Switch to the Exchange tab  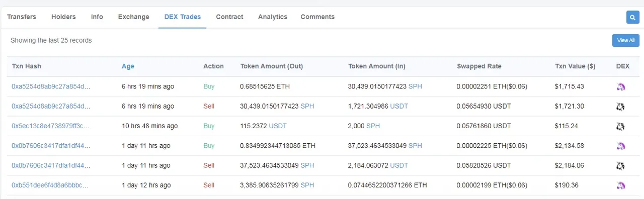click(x=134, y=17)
